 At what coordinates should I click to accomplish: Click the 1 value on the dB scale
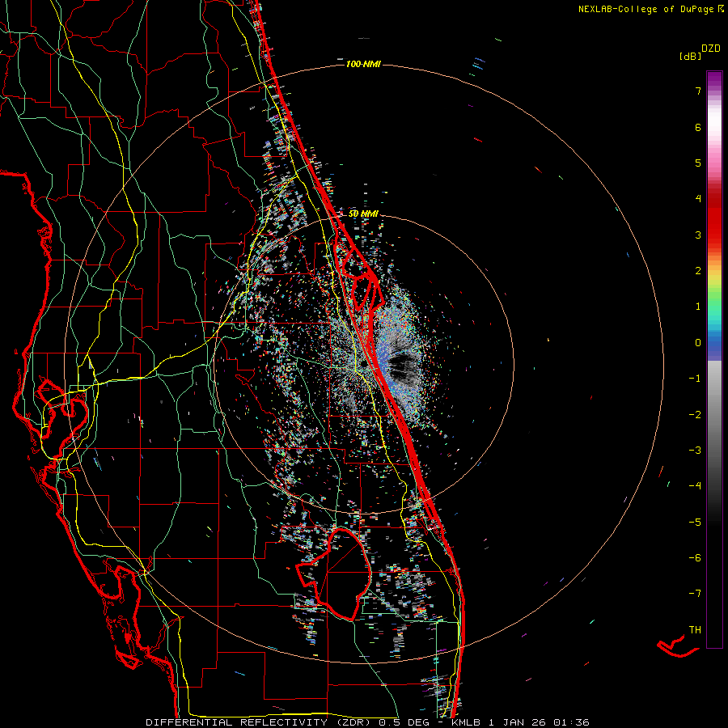coord(698,307)
